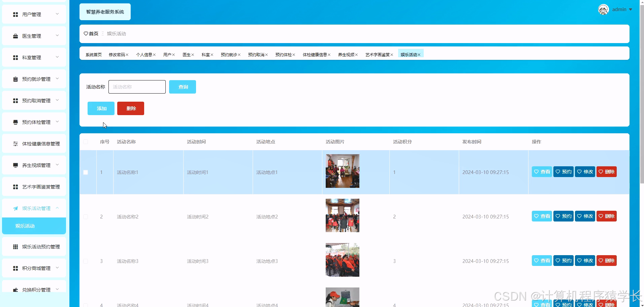This screenshot has height=307, width=644.
Task: Expand the 科室管理 menu chevron
Action: [x=57, y=57]
